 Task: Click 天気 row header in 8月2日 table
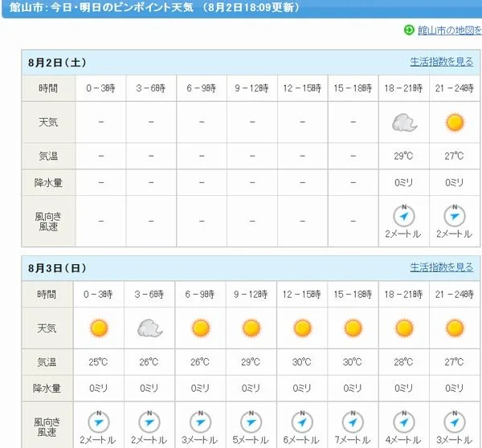click(48, 122)
